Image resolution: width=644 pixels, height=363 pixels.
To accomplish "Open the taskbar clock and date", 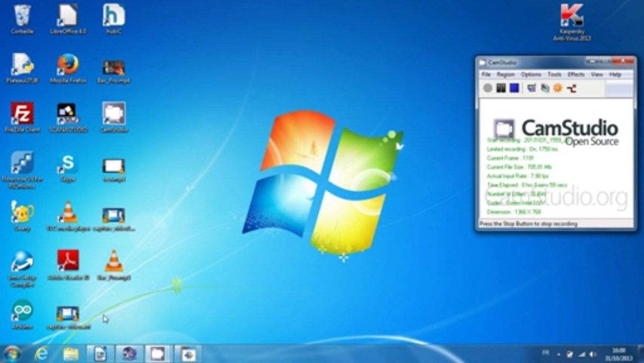I will click(619, 354).
